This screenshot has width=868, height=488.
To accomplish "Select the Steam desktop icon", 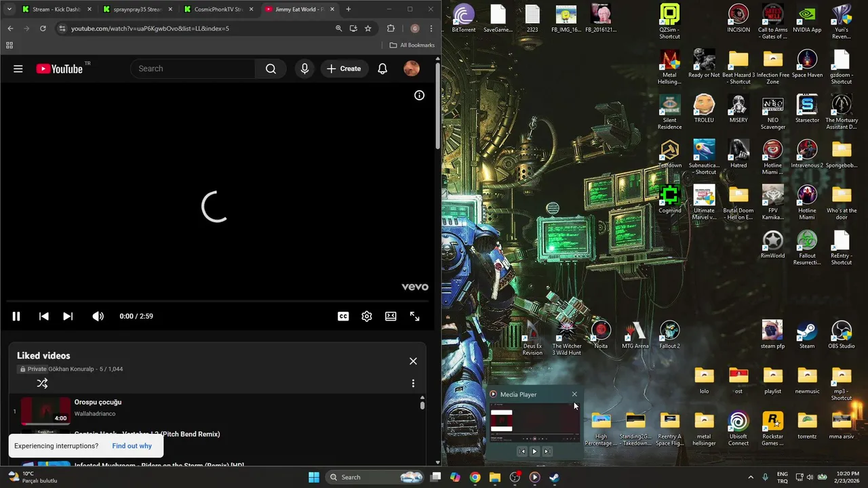I will pos(807,335).
